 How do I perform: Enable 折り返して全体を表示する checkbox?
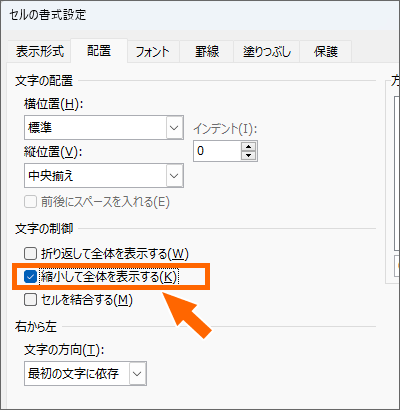[x=30, y=254]
